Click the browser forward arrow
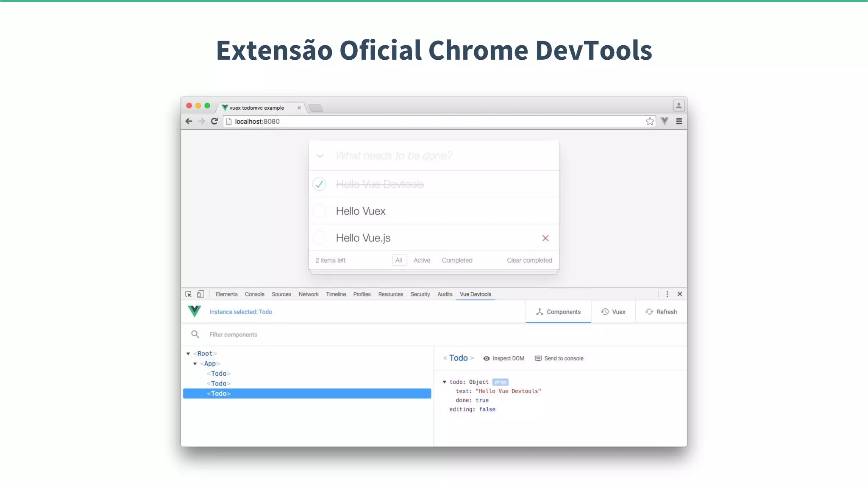This screenshot has height=488, width=868. (x=201, y=121)
